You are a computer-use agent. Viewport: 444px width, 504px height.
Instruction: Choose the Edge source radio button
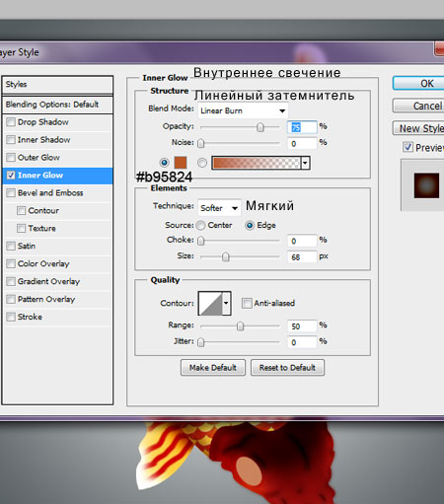tap(250, 225)
